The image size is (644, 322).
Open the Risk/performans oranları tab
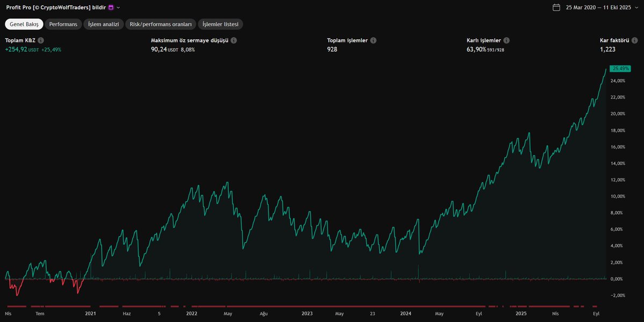click(x=161, y=24)
